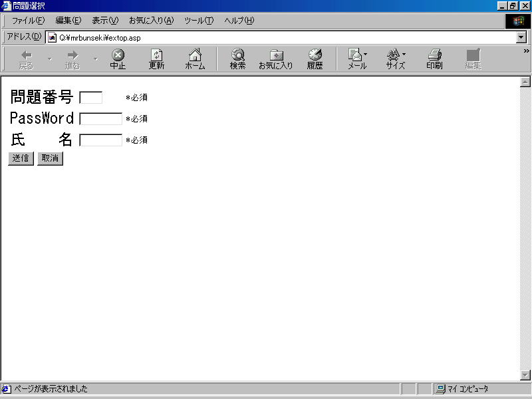This screenshot has width=532, height=399.
Task: Open the ファイル(F) menu
Action: click(x=28, y=21)
